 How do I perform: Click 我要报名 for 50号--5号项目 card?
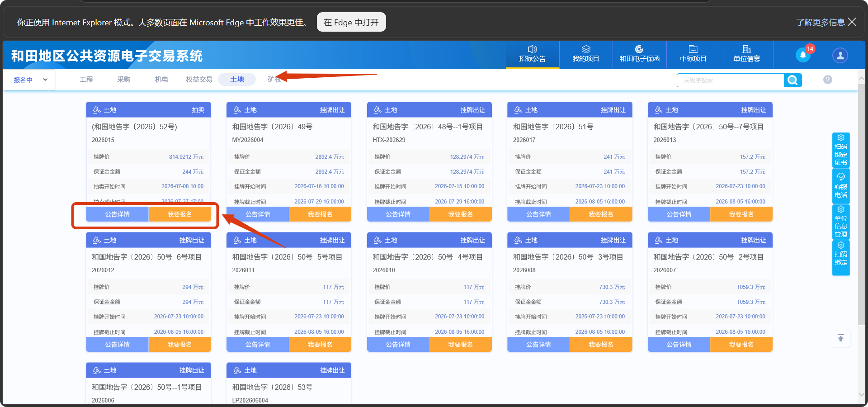320,345
